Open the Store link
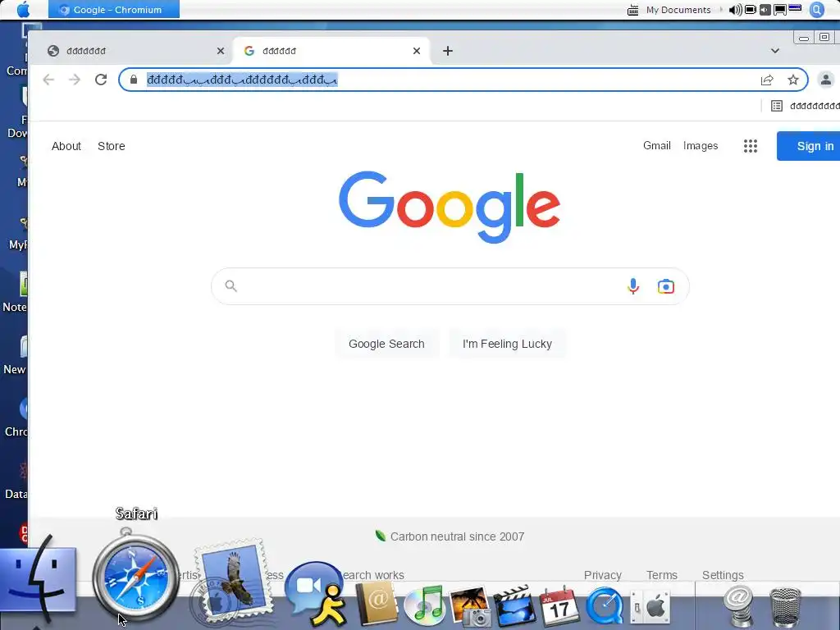840x630 pixels. 112,146
